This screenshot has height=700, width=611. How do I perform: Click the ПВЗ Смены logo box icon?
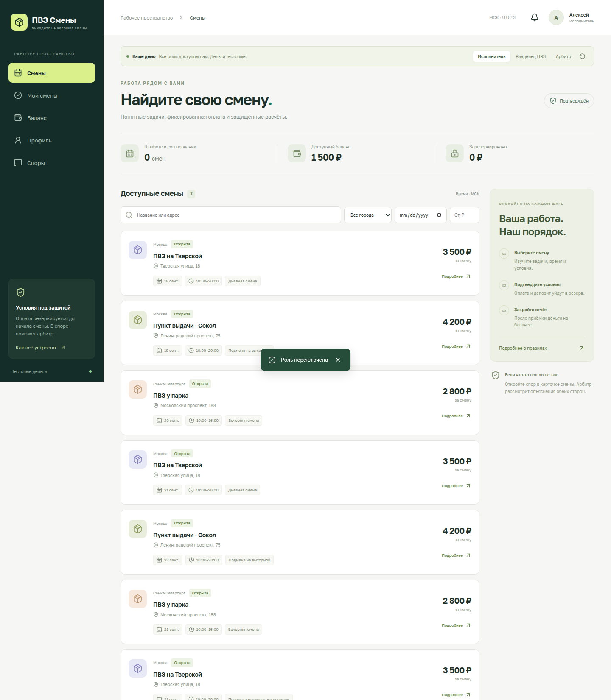pyautogui.click(x=19, y=22)
